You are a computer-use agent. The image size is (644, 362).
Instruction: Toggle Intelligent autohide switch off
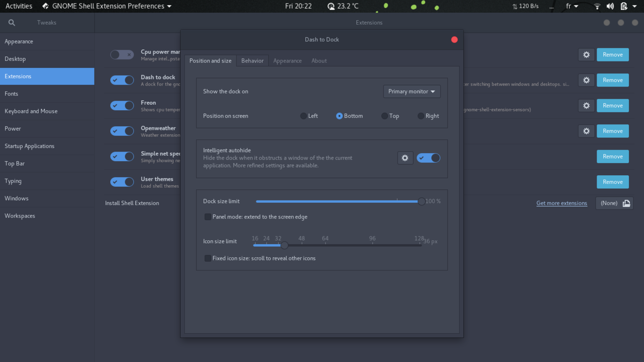tap(429, 158)
